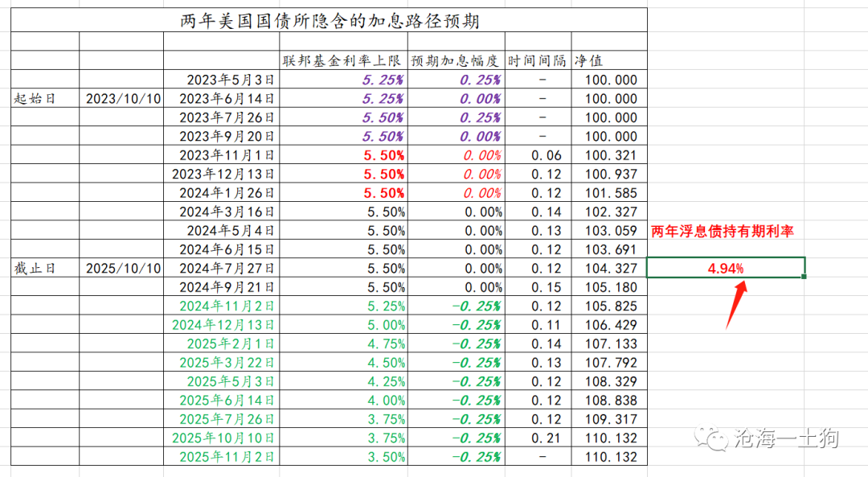Image resolution: width=868 pixels, height=477 pixels.
Task: Select the net value cell 103.691
Action: pos(609,249)
